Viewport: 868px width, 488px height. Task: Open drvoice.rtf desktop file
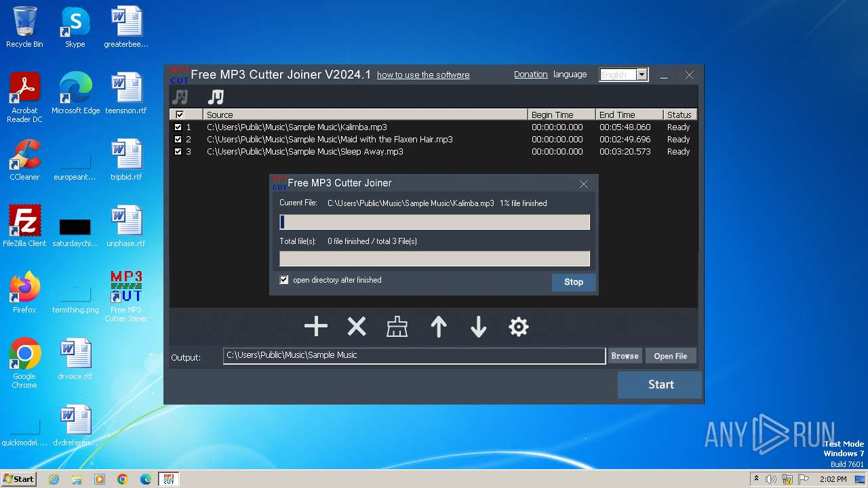(x=75, y=359)
